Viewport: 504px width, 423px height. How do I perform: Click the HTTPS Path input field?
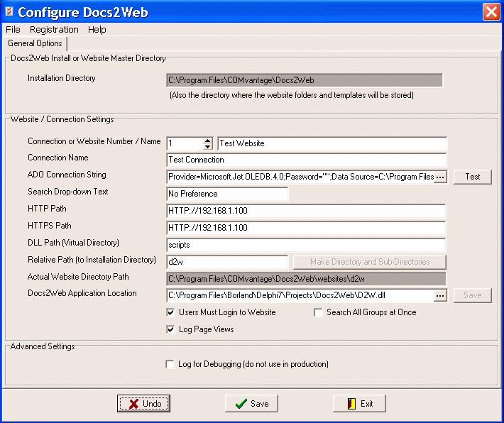click(306, 228)
